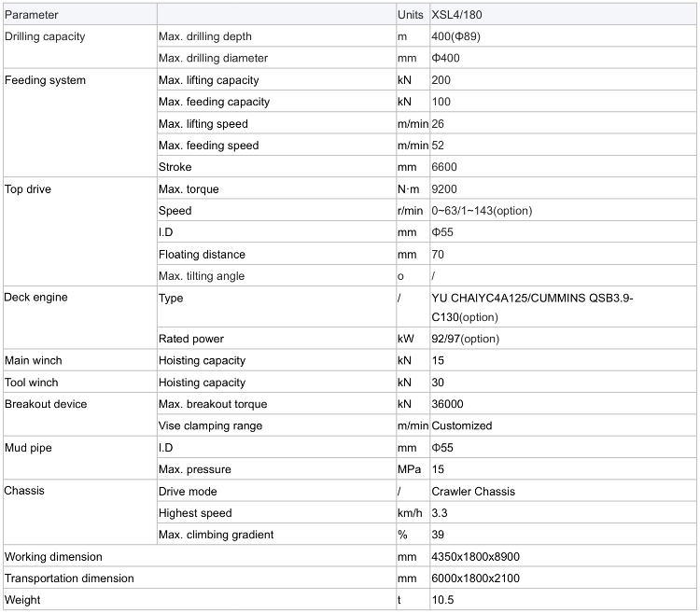Click "Vise clamping range" label

(210, 426)
